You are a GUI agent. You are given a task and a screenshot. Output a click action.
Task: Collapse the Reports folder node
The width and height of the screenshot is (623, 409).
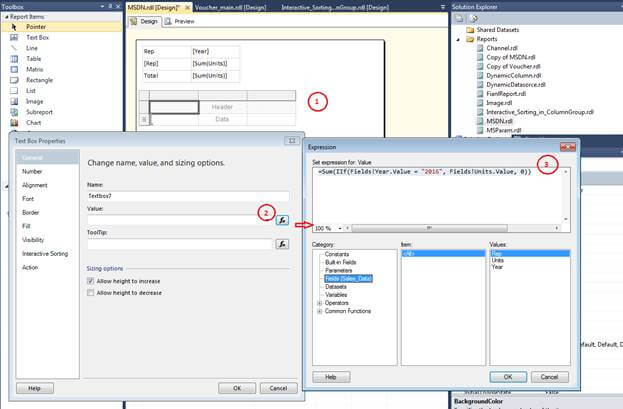click(x=458, y=39)
